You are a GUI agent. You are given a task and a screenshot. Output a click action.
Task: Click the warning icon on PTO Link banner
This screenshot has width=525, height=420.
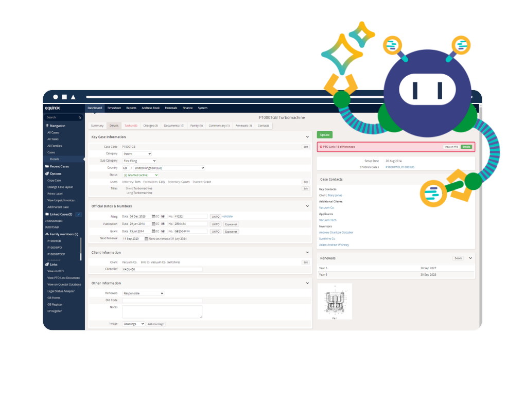click(x=322, y=147)
